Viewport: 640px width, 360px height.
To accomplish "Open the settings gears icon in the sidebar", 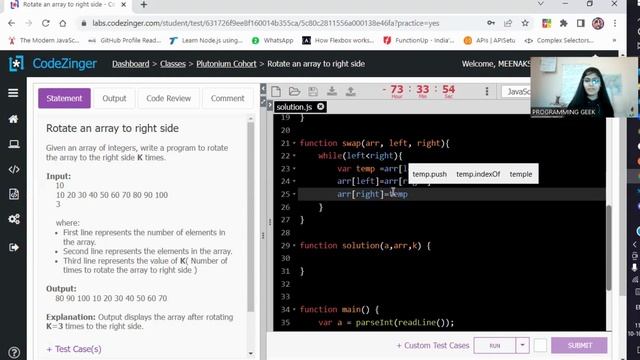I will pos(13,219).
